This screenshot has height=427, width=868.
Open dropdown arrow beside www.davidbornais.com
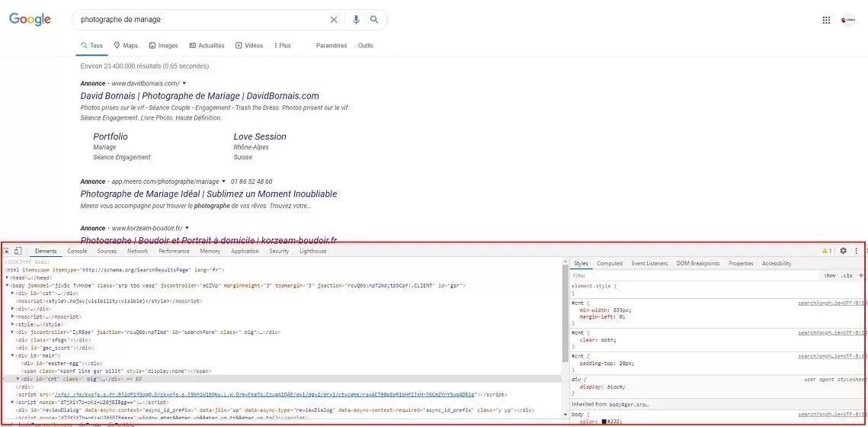coord(184,83)
